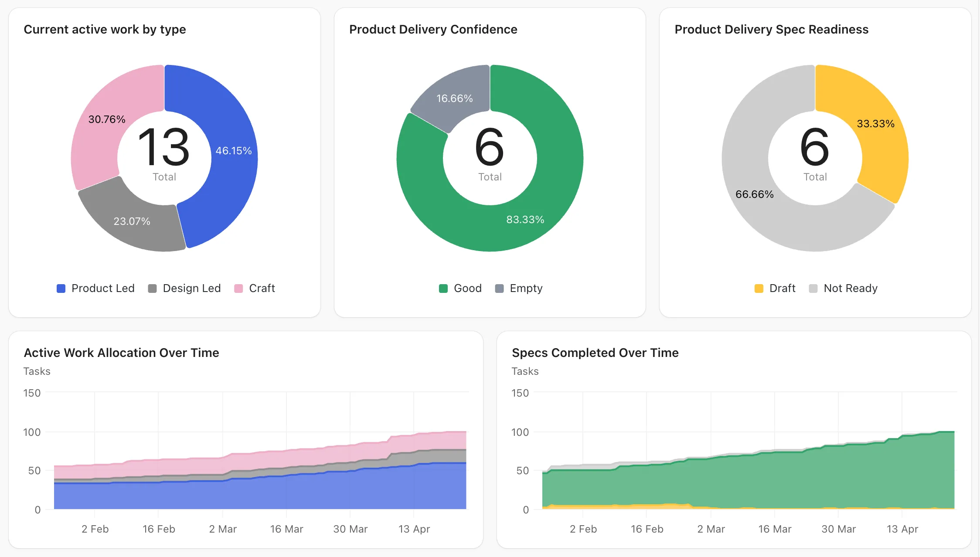
Task: Select the 33.33% Draft donut slice
Action: click(875, 124)
